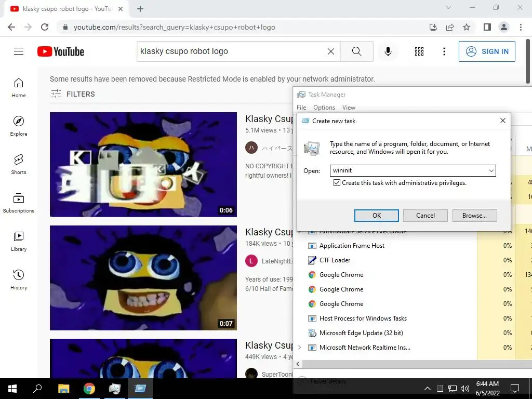The image size is (532, 399).
Task: Open the 0:06 Klasky Csupo video thumbnail
Action: click(x=143, y=165)
